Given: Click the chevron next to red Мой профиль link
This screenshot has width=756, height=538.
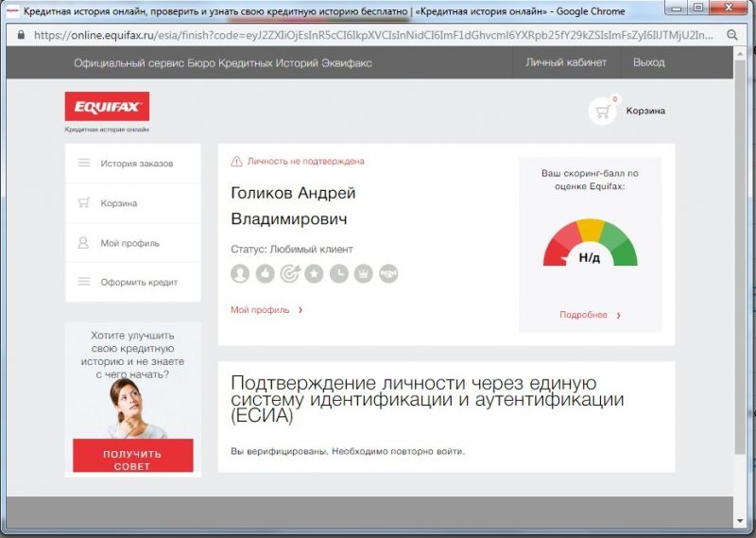Looking at the screenshot, I should coord(301,310).
